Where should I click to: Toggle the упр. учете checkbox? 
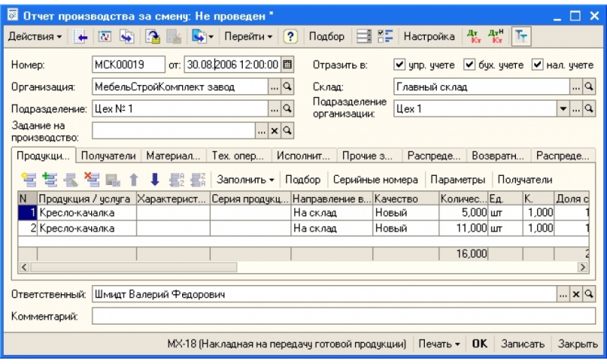pyautogui.click(x=399, y=65)
